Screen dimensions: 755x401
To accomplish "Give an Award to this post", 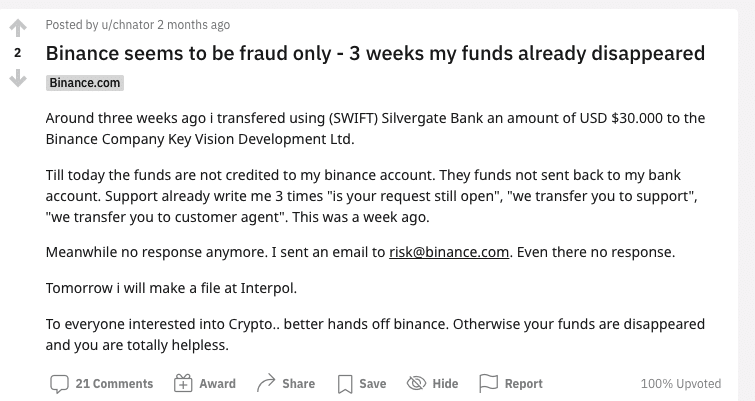I will (x=217, y=383).
